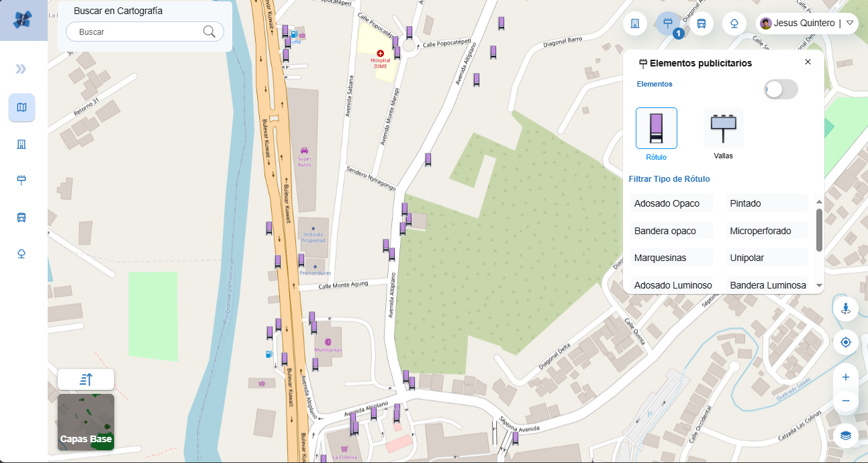The image size is (868, 463).
Task: Close the Elementos publicitarios panel
Action: pos(808,62)
